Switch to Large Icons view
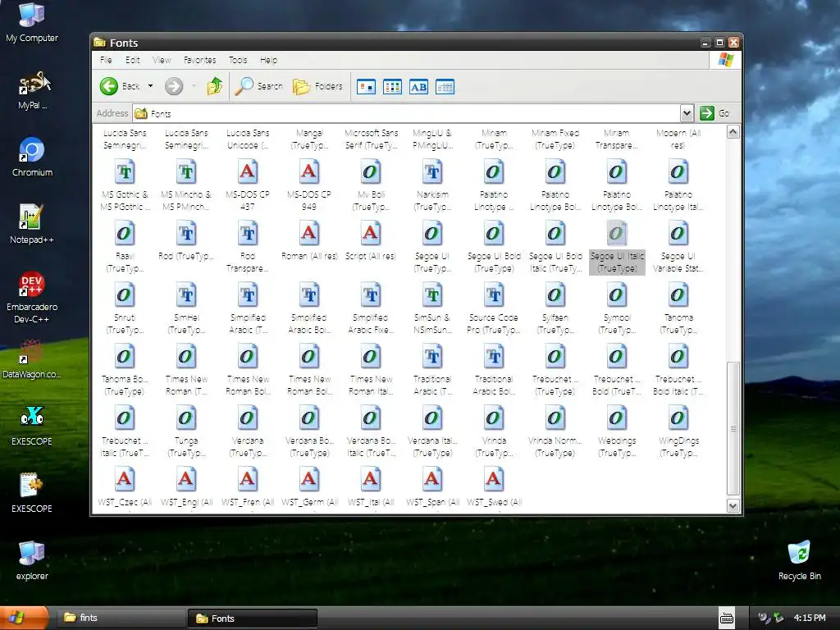Viewport: 840px width, 630px height. tap(366, 87)
